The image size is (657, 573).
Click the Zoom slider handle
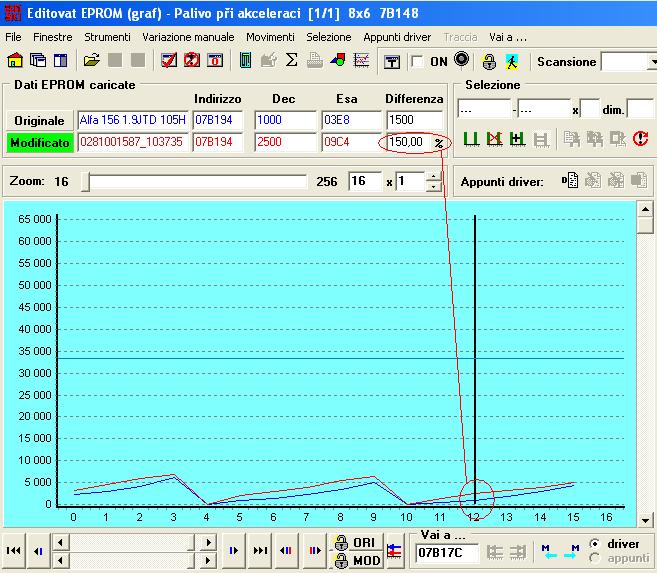pos(85,181)
